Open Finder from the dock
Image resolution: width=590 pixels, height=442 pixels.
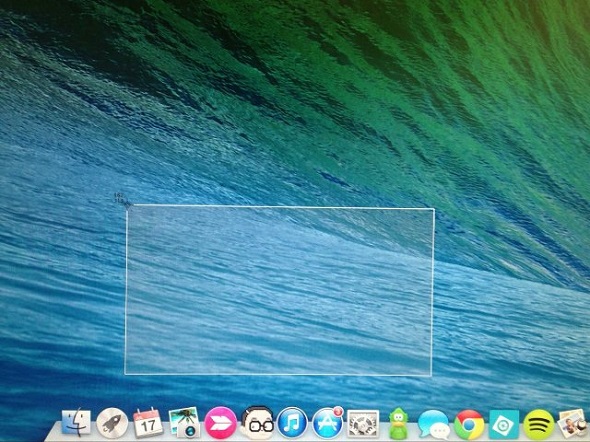point(76,422)
